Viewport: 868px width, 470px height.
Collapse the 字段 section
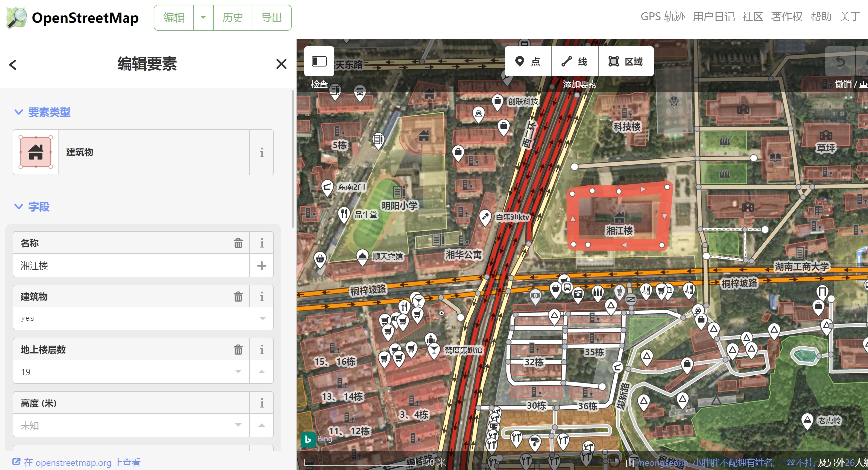(19, 207)
